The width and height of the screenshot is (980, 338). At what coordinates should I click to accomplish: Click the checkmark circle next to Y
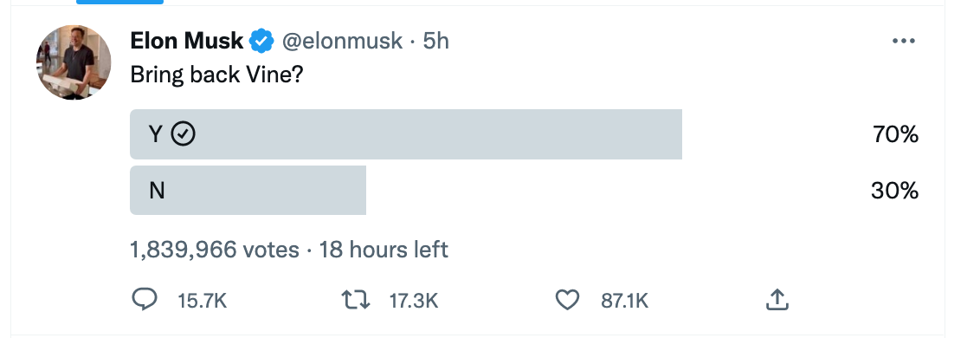184,134
